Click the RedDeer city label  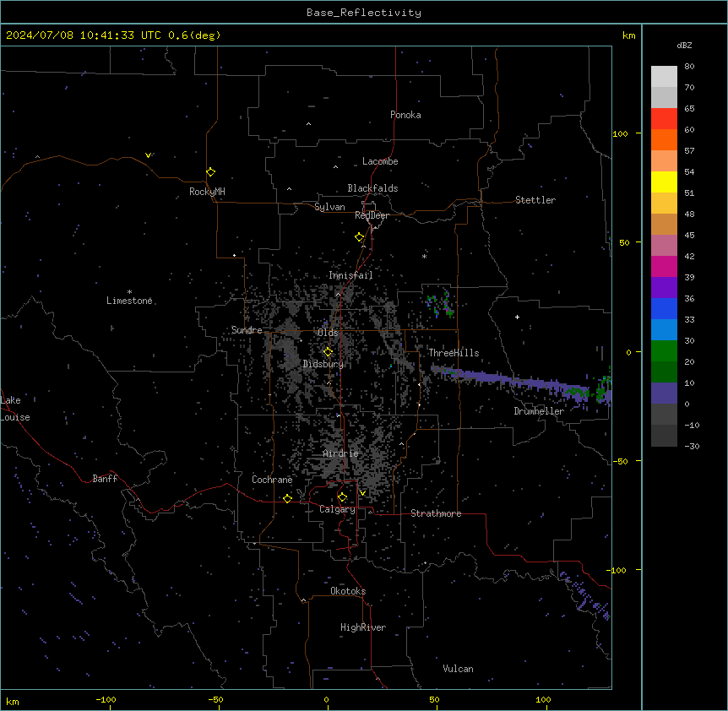coord(372,215)
